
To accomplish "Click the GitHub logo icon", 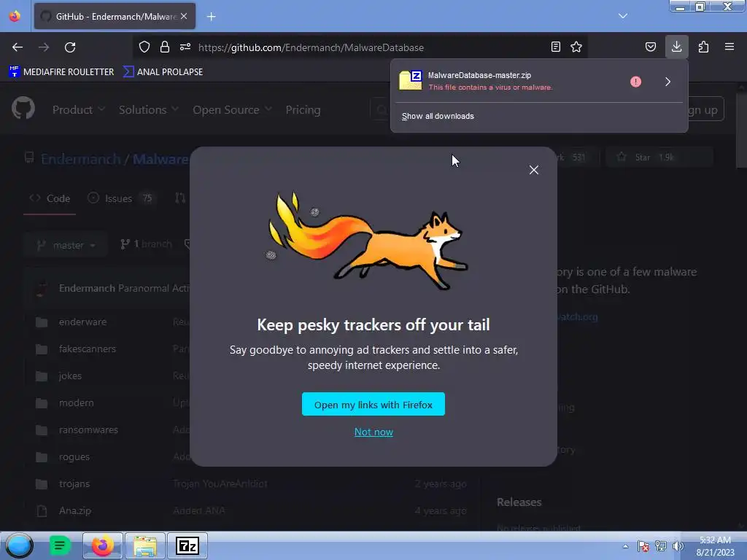I will click(23, 109).
